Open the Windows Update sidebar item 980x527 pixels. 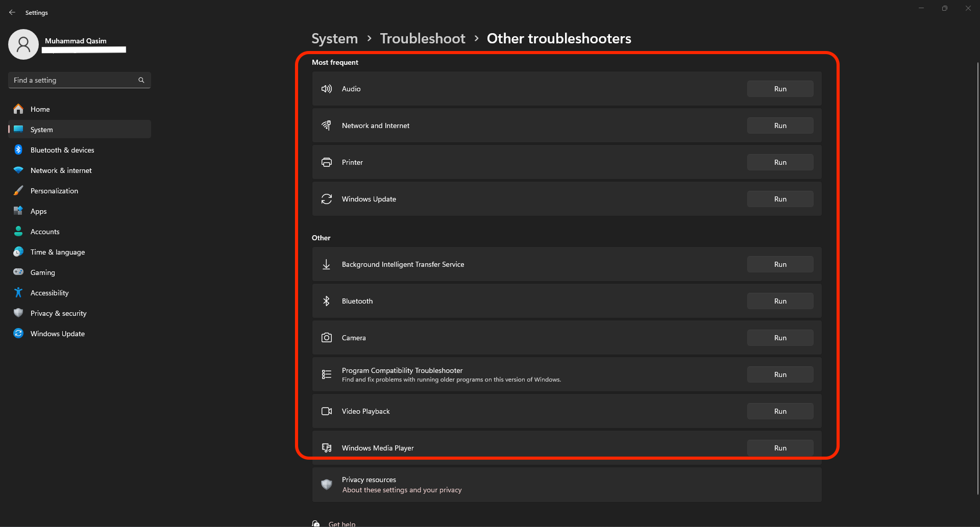[57, 334]
